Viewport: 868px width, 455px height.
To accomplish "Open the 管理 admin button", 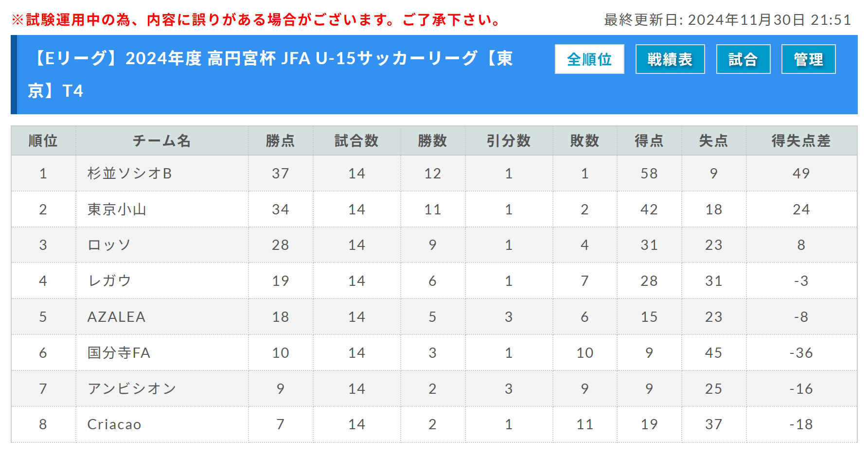I will click(808, 59).
